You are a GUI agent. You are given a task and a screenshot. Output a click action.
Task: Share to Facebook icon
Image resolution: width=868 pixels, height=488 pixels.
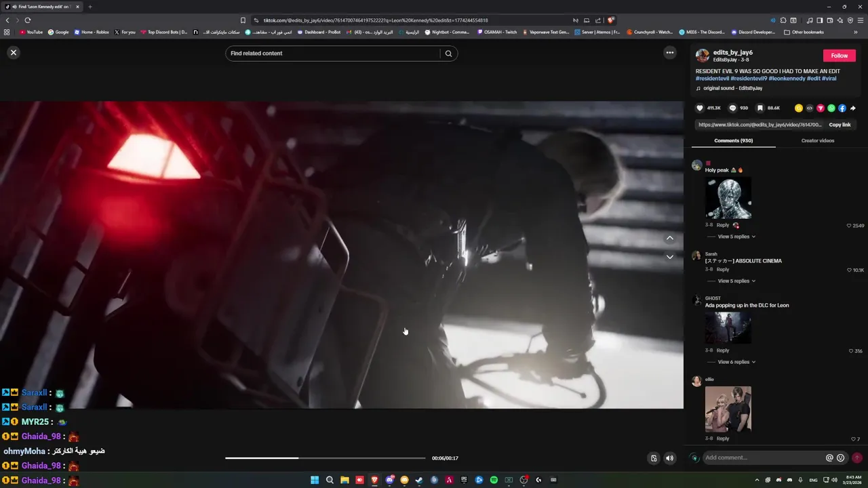tap(842, 108)
